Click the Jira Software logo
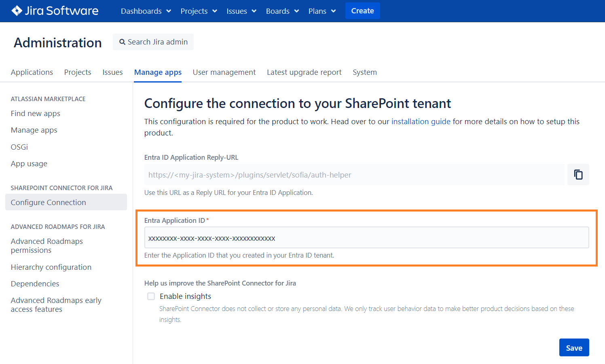The width and height of the screenshot is (605, 364). click(x=55, y=11)
